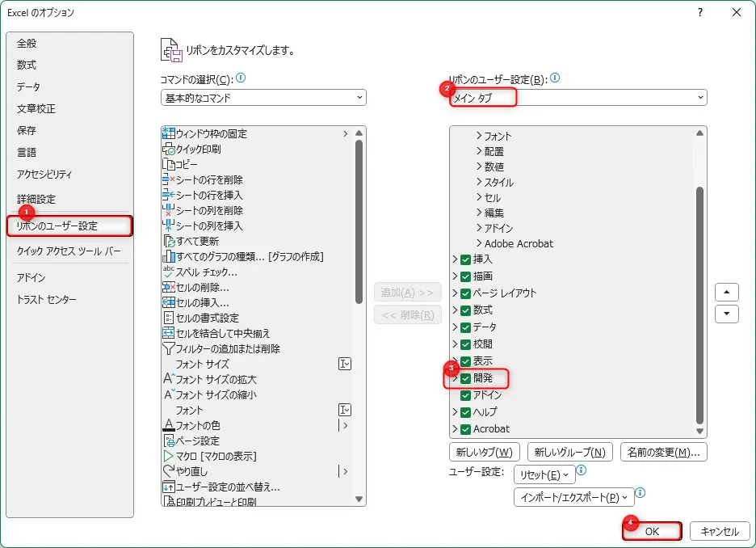This screenshot has width=756, height=548.
Task: Open the コマンドの選択 dropdown
Action: [263, 98]
